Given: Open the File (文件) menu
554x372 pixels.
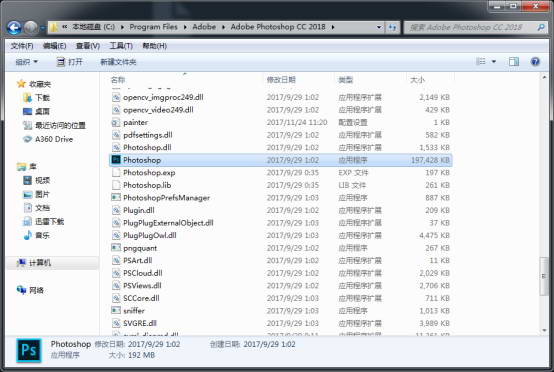Looking at the screenshot, I should 22,46.
